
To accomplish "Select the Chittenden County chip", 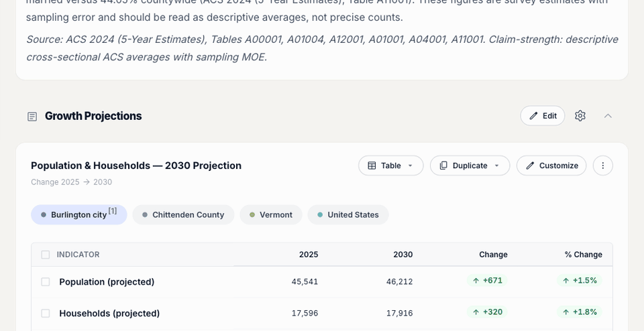I will click(183, 215).
